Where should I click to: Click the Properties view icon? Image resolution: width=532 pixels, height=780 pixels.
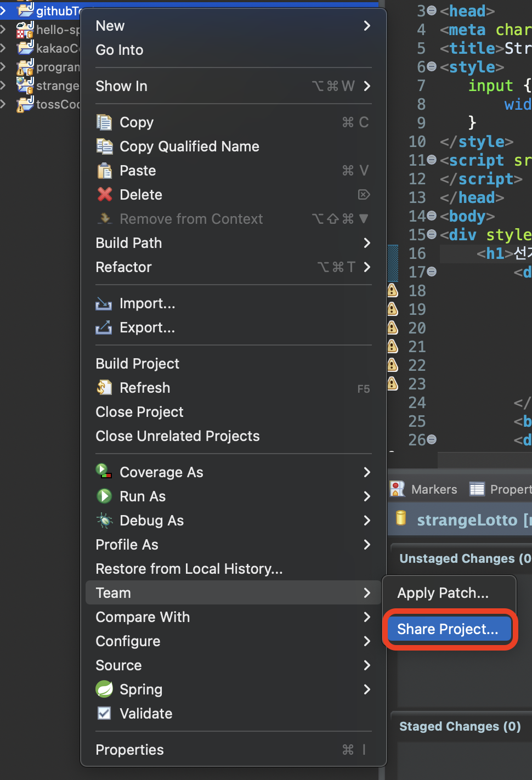point(477,489)
